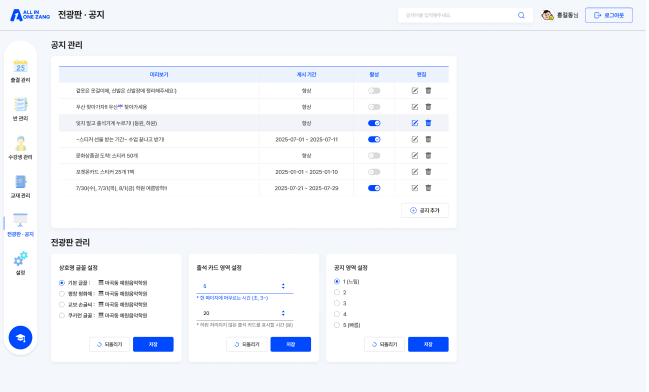Reset the 출석 카드 영역 설정 card with 되돌리기

(x=247, y=344)
